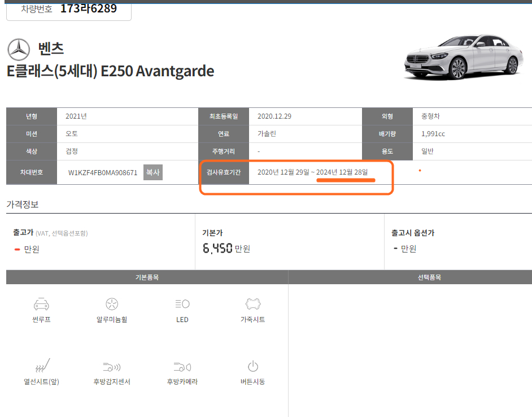Click the sunroof (썬루프) icon
This screenshot has width=532, height=417.
41,304
